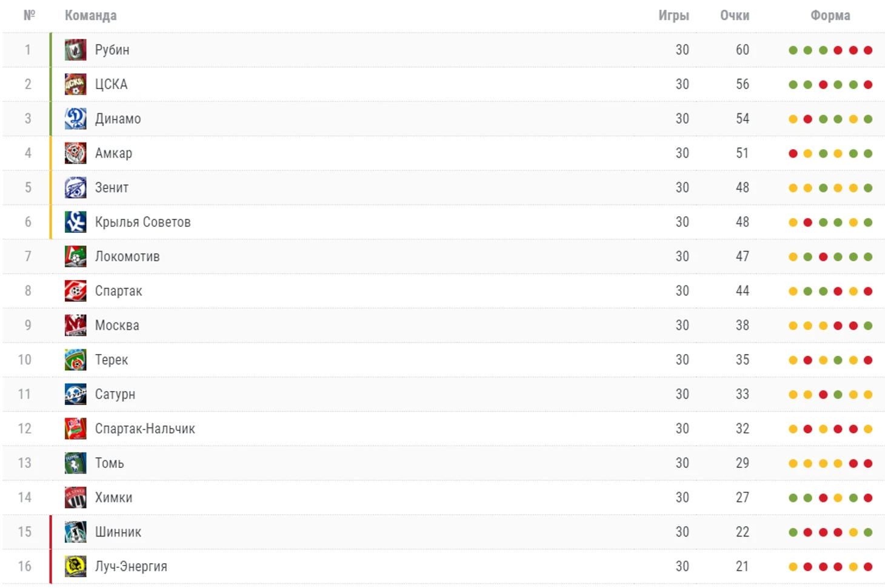885x588 pixels.
Task: Open the Спартак-Нальчик team name link
Action: [x=145, y=429]
